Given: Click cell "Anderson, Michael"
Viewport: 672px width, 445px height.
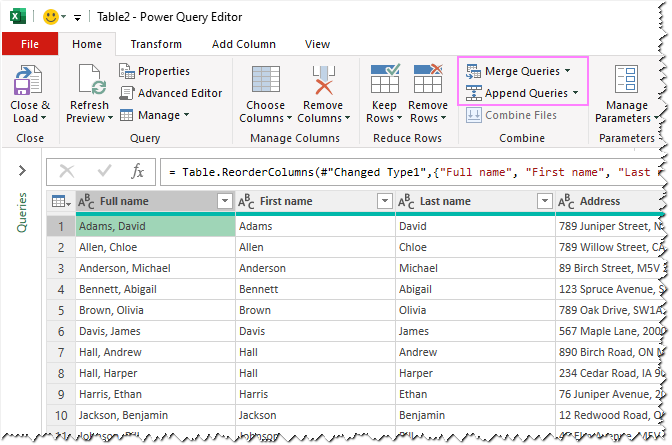Looking at the screenshot, I should click(155, 268).
